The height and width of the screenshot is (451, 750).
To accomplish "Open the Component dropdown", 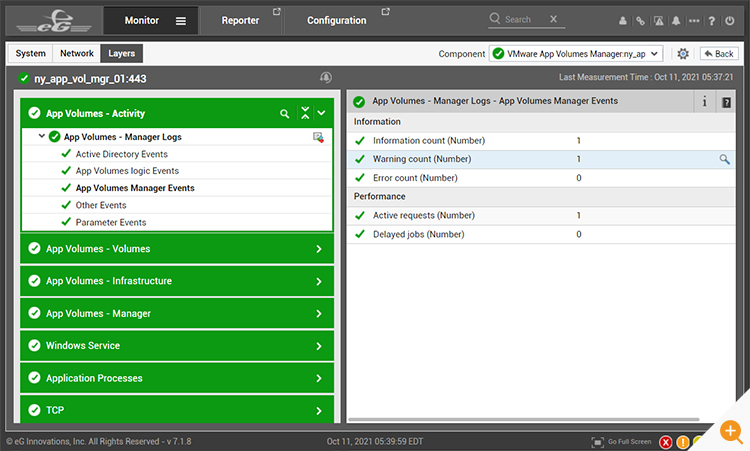I will [576, 54].
